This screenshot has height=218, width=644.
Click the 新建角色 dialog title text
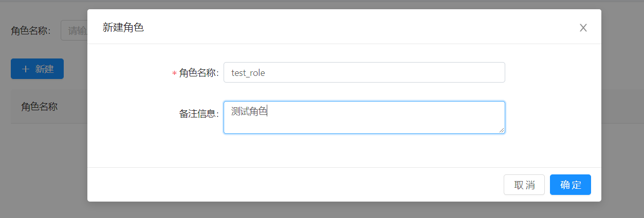[123, 28]
